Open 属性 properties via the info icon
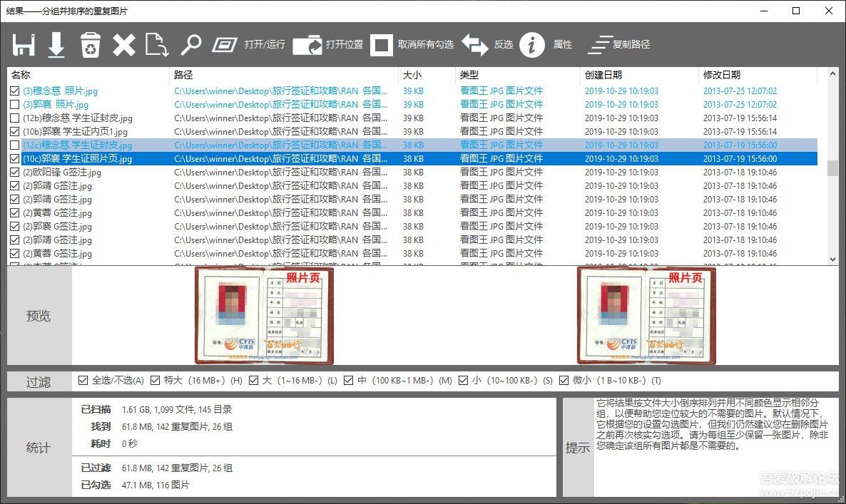The image size is (846, 504). point(532,44)
